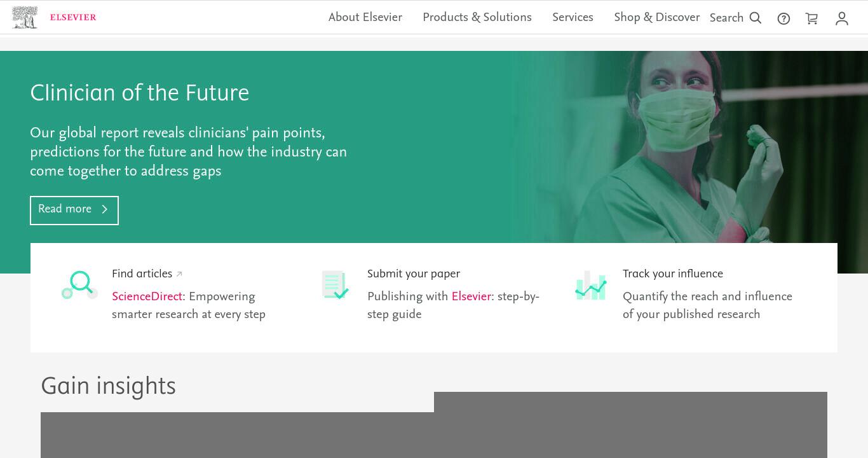This screenshot has height=458, width=868.
Task: Click the Find articles search illustration icon
Action: pyautogui.click(x=79, y=285)
